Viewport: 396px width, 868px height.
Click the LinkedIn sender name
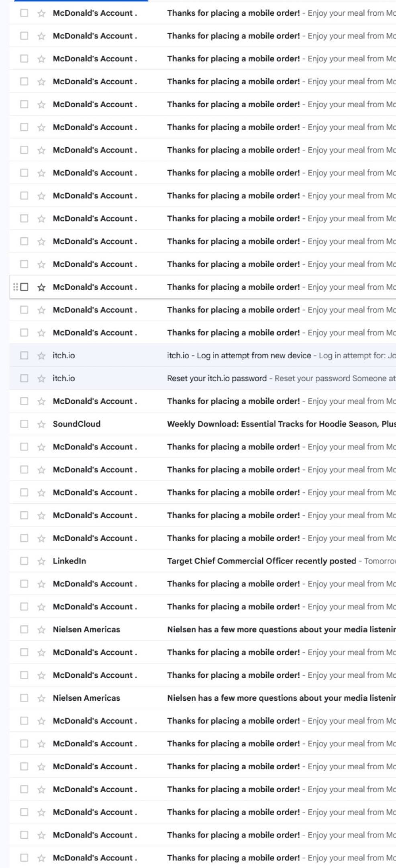pyautogui.click(x=69, y=561)
